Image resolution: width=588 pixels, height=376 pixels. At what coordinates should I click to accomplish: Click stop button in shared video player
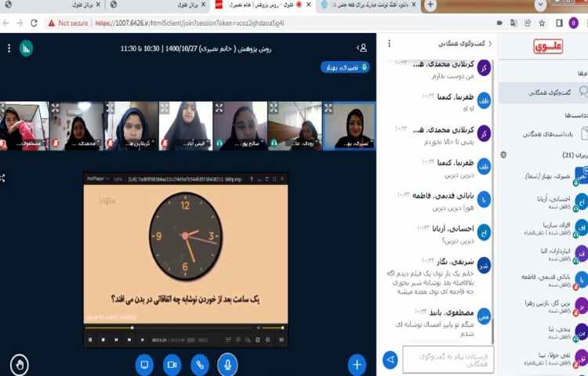(103, 340)
